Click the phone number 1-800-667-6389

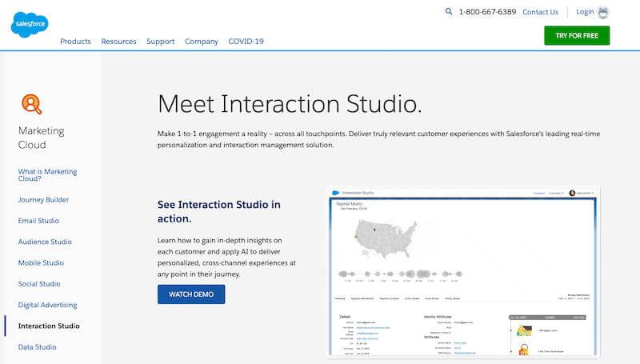point(487,12)
